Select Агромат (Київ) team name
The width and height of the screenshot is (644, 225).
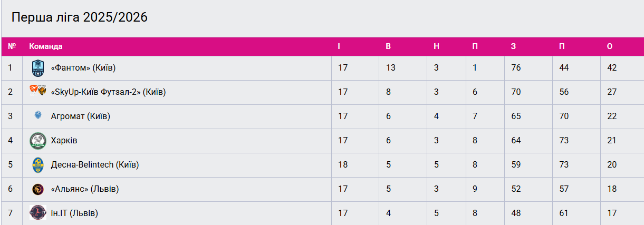pyautogui.click(x=80, y=116)
